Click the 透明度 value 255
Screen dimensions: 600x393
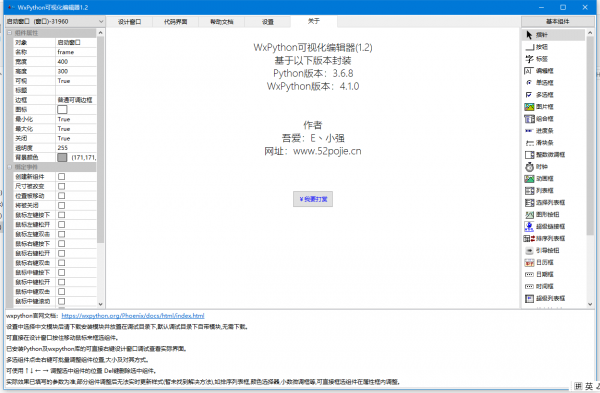(x=76, y=148)
